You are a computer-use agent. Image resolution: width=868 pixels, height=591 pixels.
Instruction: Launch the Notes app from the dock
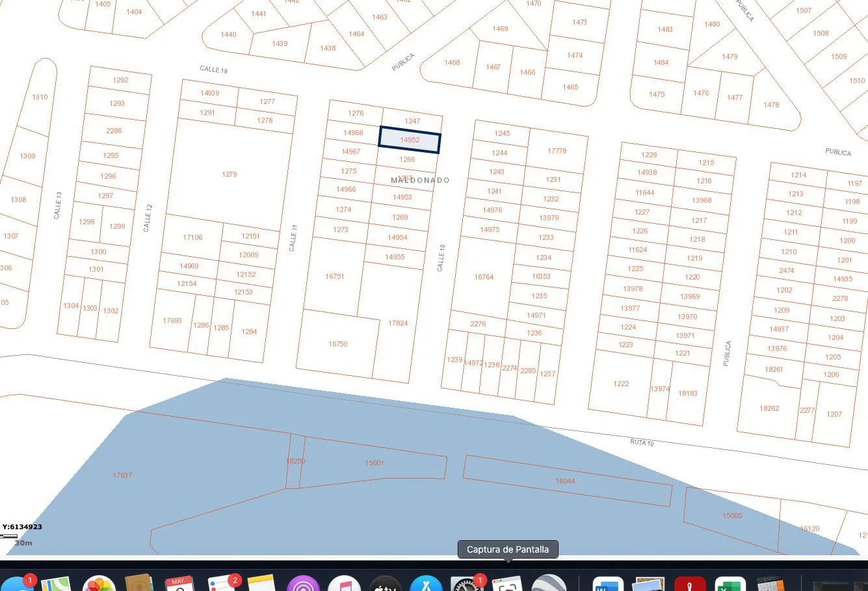tap(262, 584)
